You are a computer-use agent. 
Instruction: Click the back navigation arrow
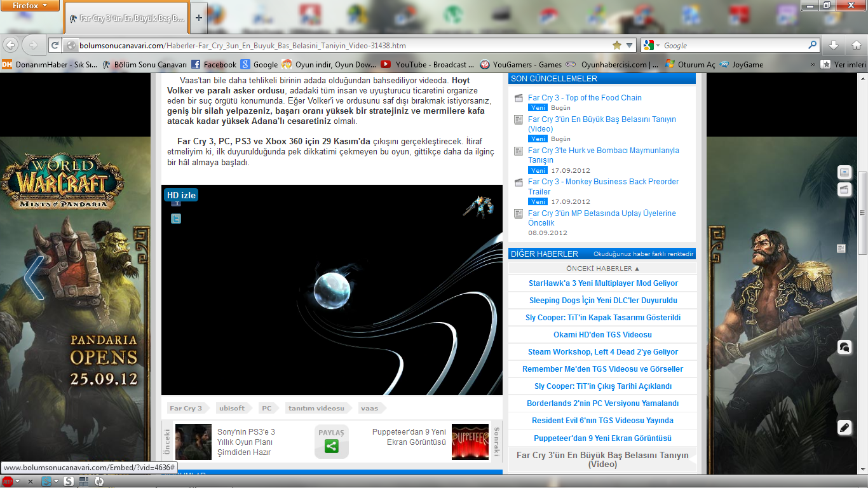[10, 45]
